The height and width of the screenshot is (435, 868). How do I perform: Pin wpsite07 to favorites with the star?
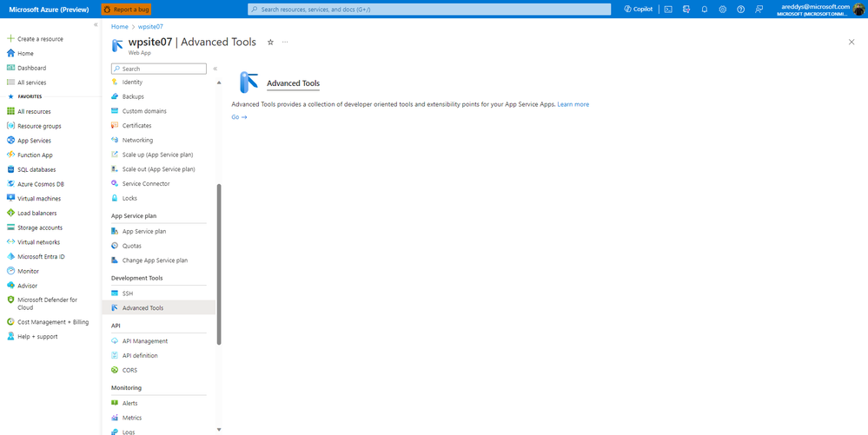pyautogui.click(x=271, y=42)
